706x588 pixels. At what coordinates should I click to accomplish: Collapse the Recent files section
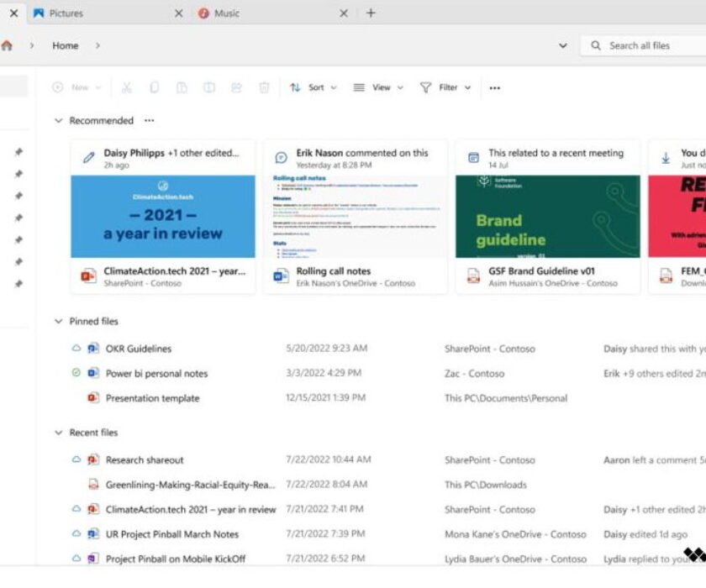click(x=58, y=433)
